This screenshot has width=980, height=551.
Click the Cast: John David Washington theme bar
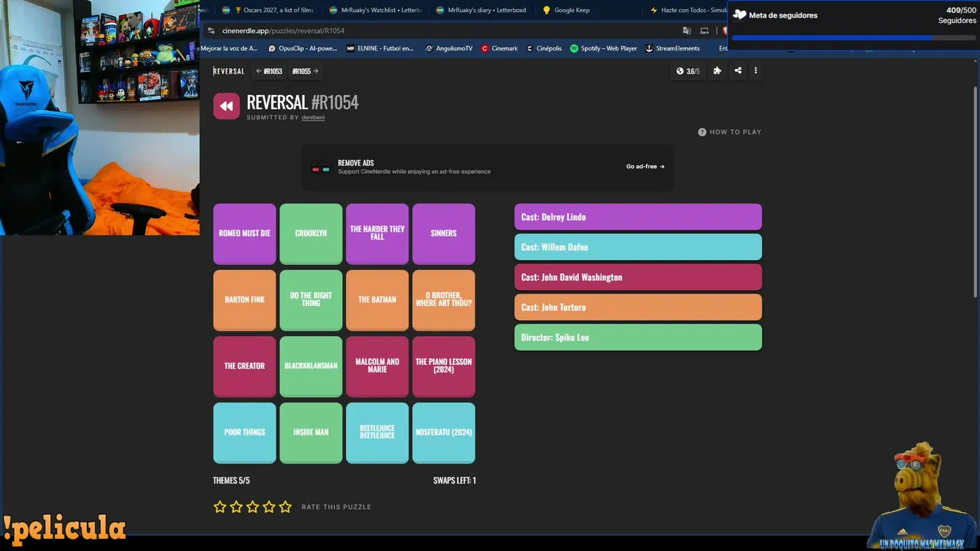(638, 277)
